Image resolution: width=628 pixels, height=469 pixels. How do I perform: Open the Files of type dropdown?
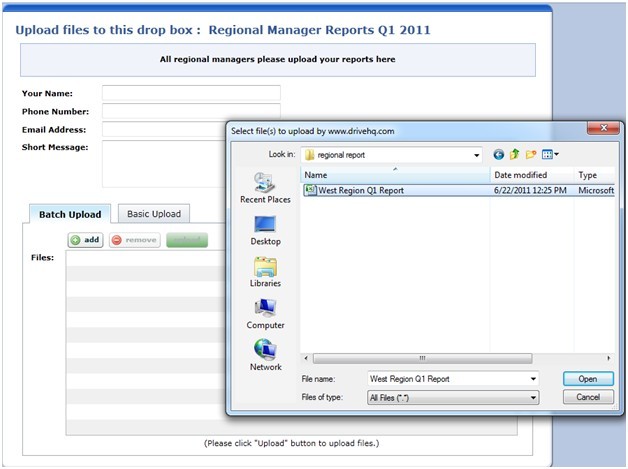(x=533, y=397)
